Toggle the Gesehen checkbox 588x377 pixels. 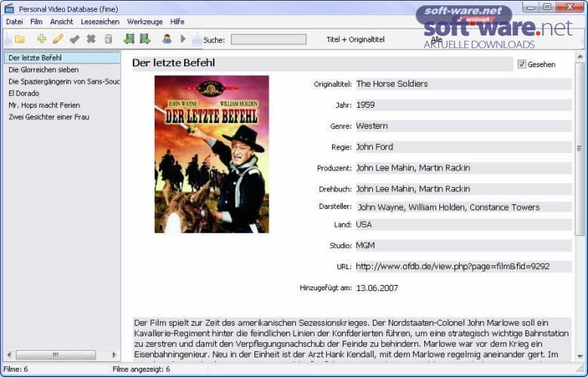point(522,64)
